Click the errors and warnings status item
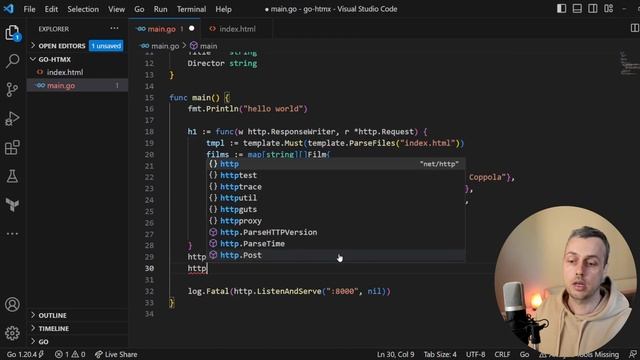This screenshot has height=360, width=640. [70, 354]
